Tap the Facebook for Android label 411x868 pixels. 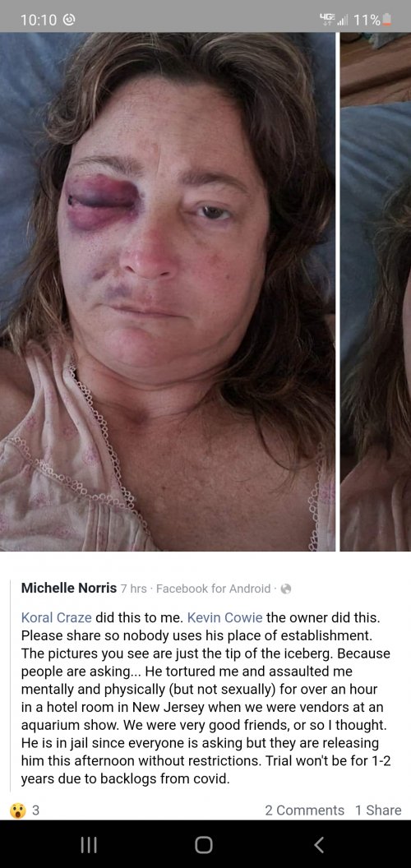(213, 589)
